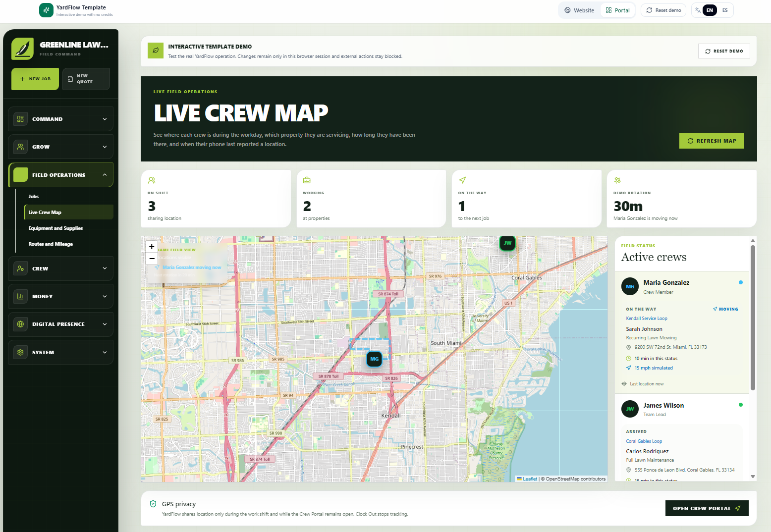
Task: Collapse the Field Operations chevron
Action: coord(105,175)
